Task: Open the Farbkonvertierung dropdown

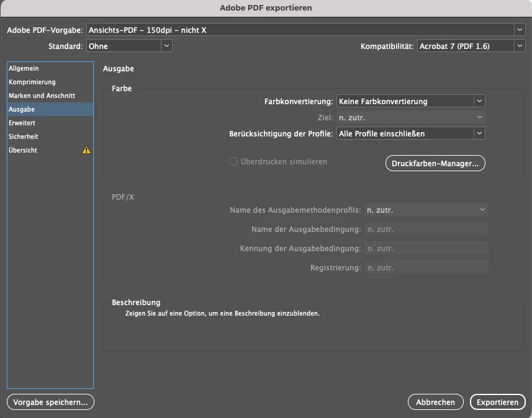Action: coord(410,101)
